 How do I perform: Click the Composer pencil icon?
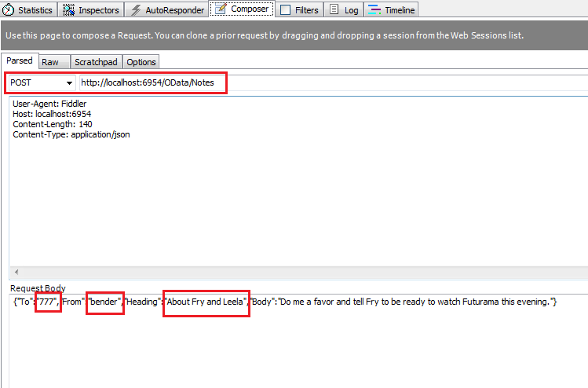pos(221,9)
